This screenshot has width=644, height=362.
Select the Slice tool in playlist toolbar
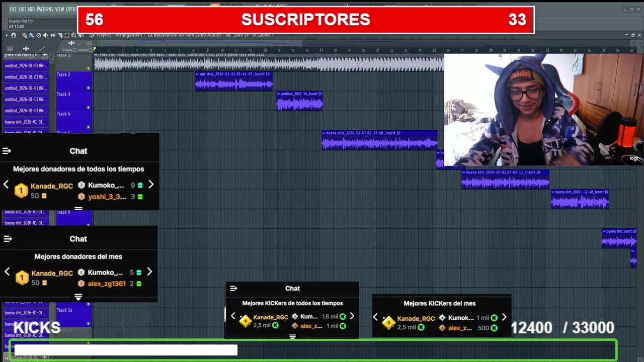[60, 35]
